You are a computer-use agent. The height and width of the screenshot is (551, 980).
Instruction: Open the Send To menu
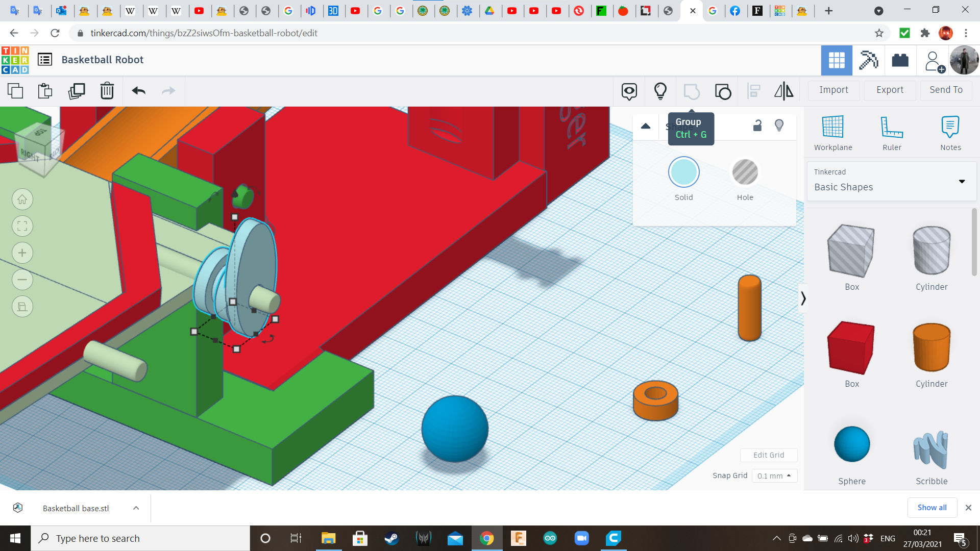[946, 90]
